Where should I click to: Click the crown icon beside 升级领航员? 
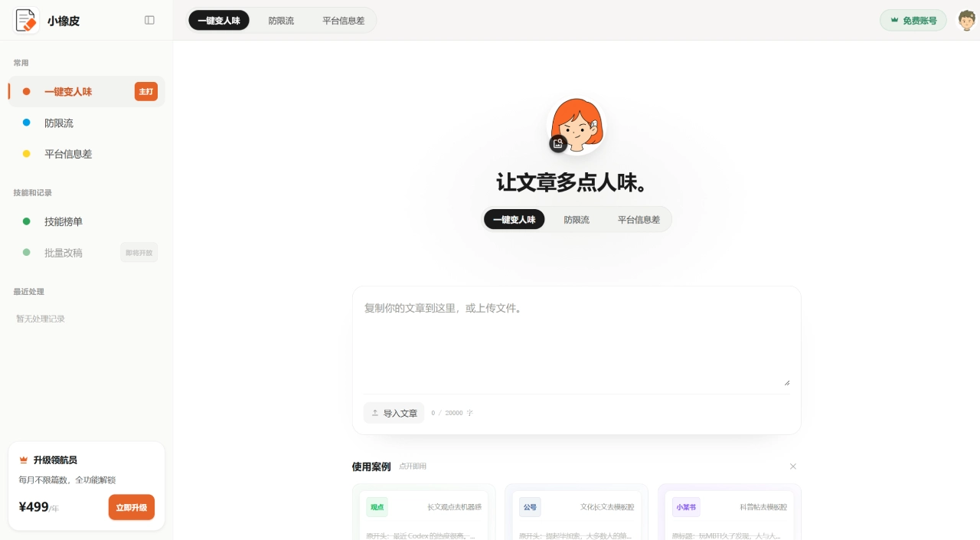24,460
